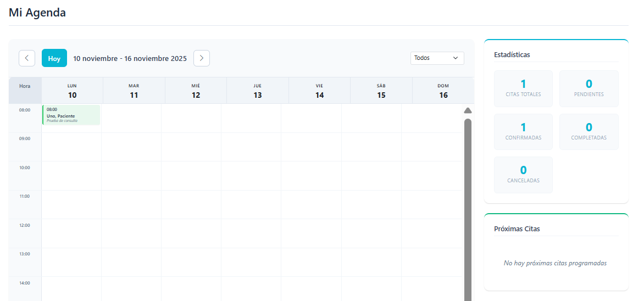
Task: Select the Monday 10 column header
Action: pos(72,91)
